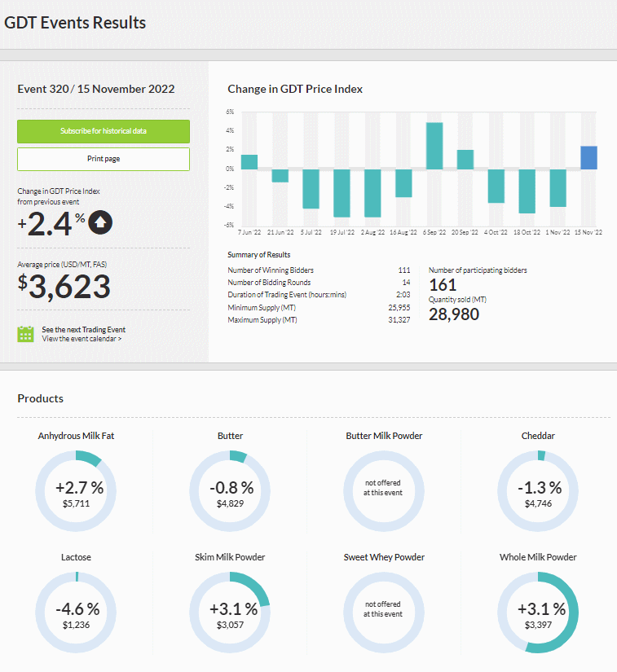Open the Butter Milk Powder donut chart
The width and height of the screenshot is (617, 672).
click(x=384, y=491)
